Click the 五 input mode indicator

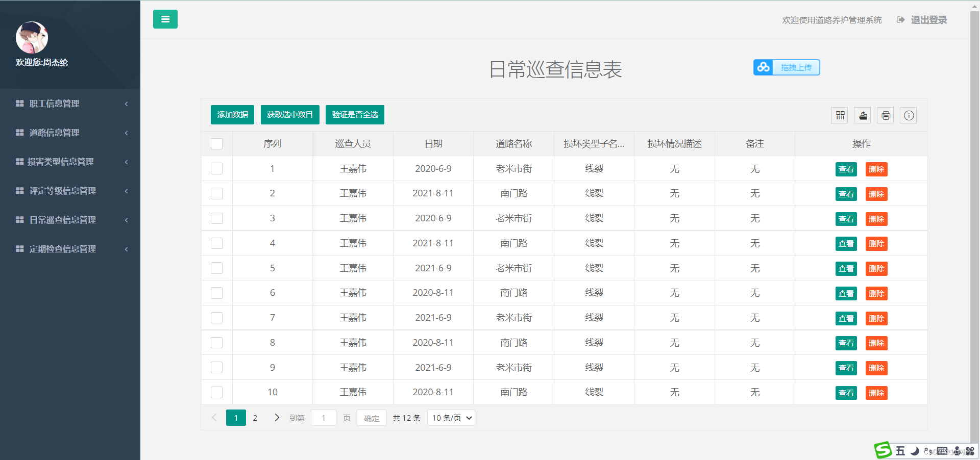pyautogui.click(x=900, y=451)
